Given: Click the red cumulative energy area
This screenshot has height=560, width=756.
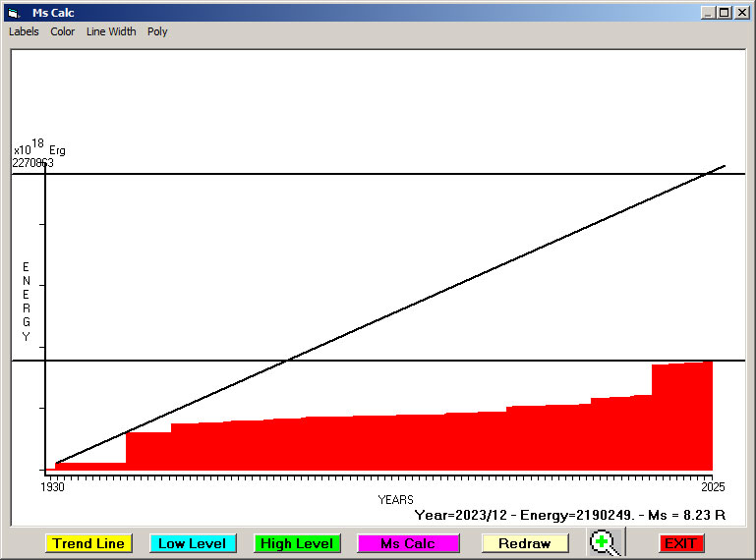Looking at the screenshot, I should pyautogui.click(x=393, y=442).
